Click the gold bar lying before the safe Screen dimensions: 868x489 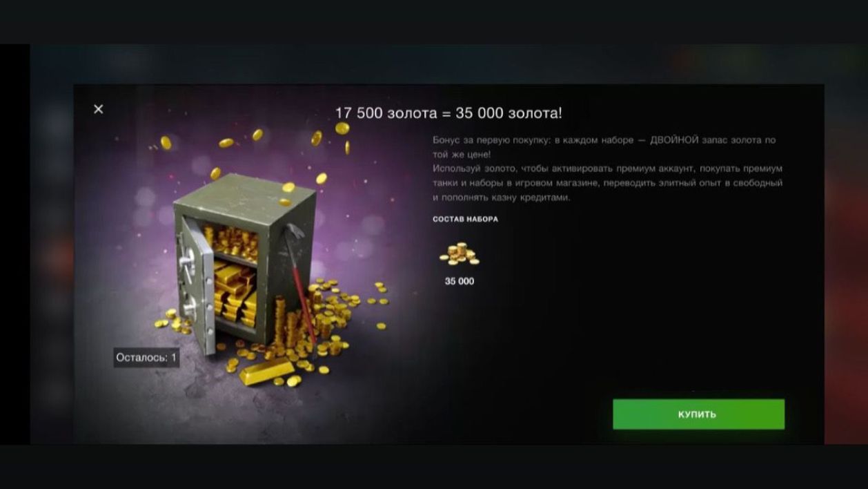266,372
